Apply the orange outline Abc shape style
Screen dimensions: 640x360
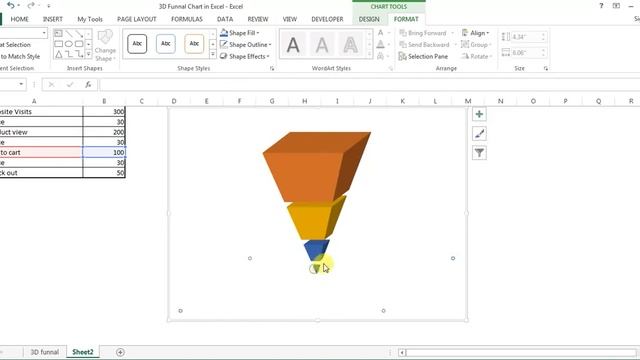tap(194, 44)
